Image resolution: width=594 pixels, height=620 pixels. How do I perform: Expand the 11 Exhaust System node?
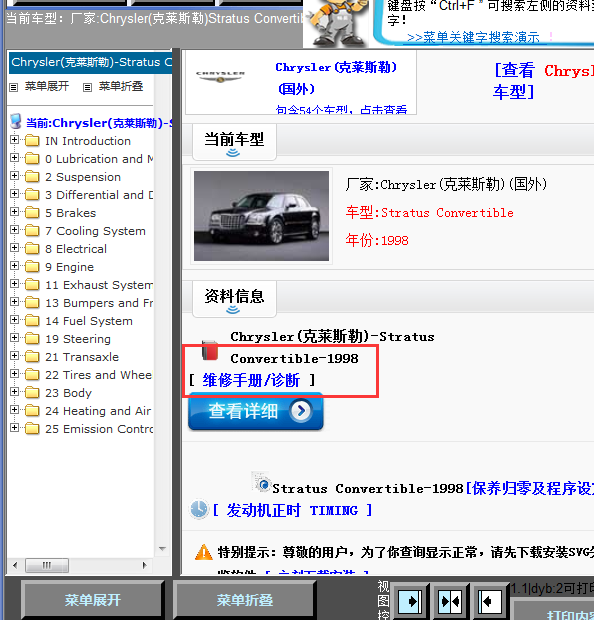point(14,284)
